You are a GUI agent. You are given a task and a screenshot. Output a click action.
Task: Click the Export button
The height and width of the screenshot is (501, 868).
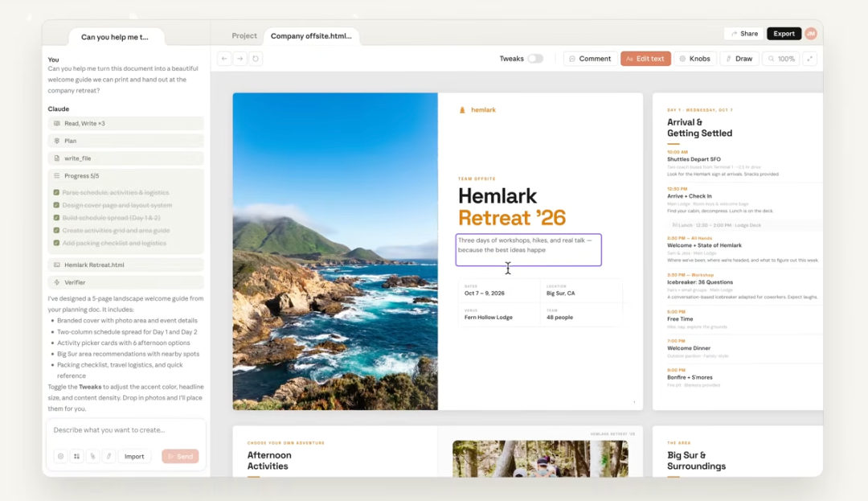pos(784,34)
